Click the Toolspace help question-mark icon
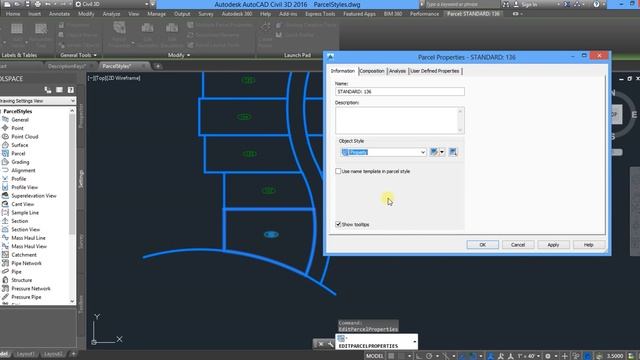Image resolution: width=640 pixels, height=360 pixels. (71, 90)
